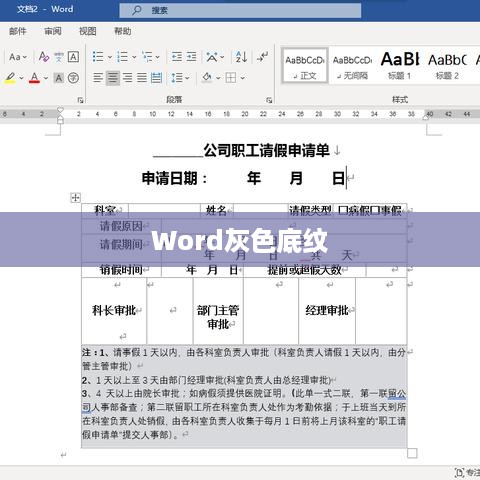Click the Increase Indent icon
The image size is (480, 480).
(191, 57)
